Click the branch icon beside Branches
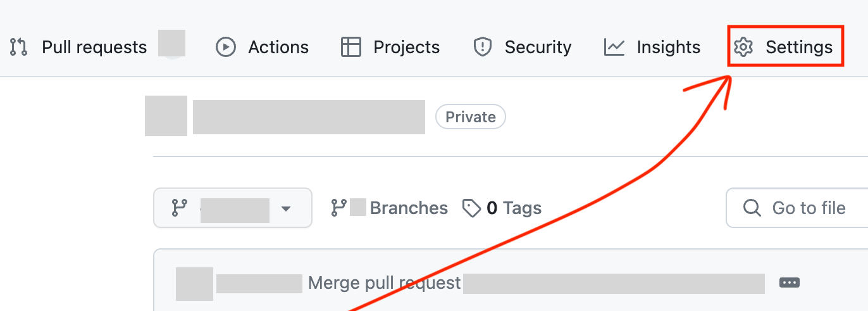 [x=339, y=208]
